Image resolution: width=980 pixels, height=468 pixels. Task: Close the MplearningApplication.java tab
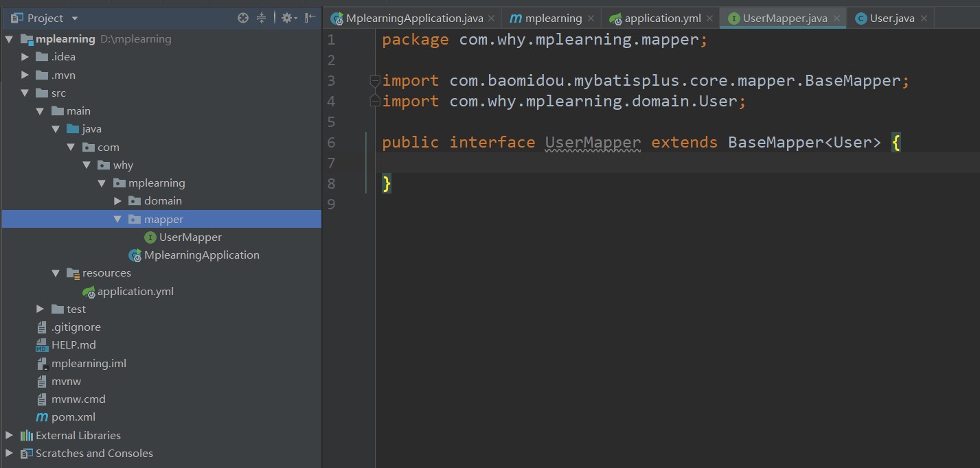[x=492, y=19]
